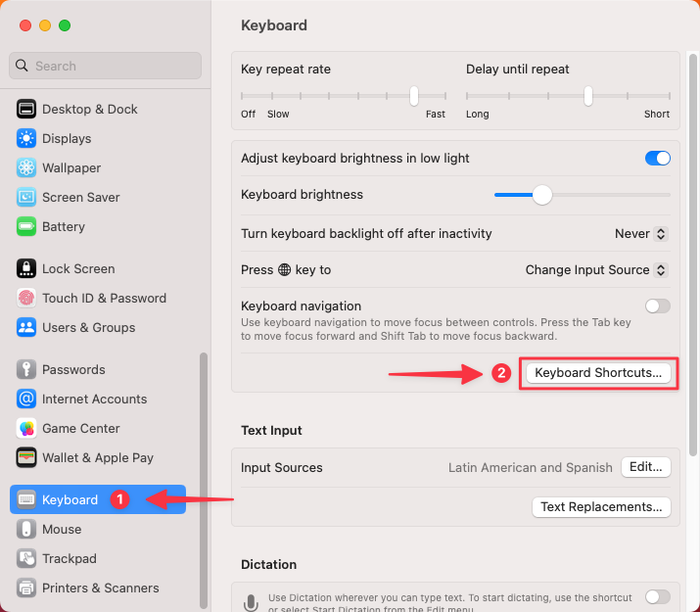Image resolution: width=700 pixels, height=612 pixels.
Task: Click the Search field in sidebar
Action: coord(105,66)
